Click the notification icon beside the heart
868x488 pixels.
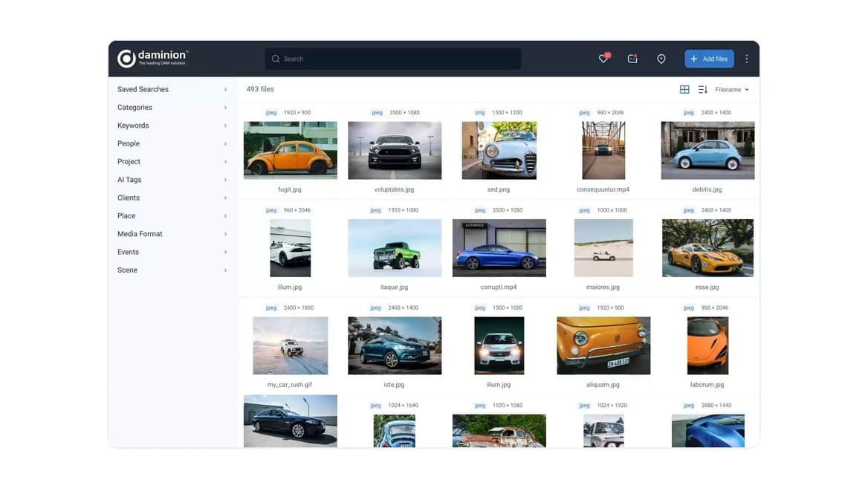tap(632, 59)
